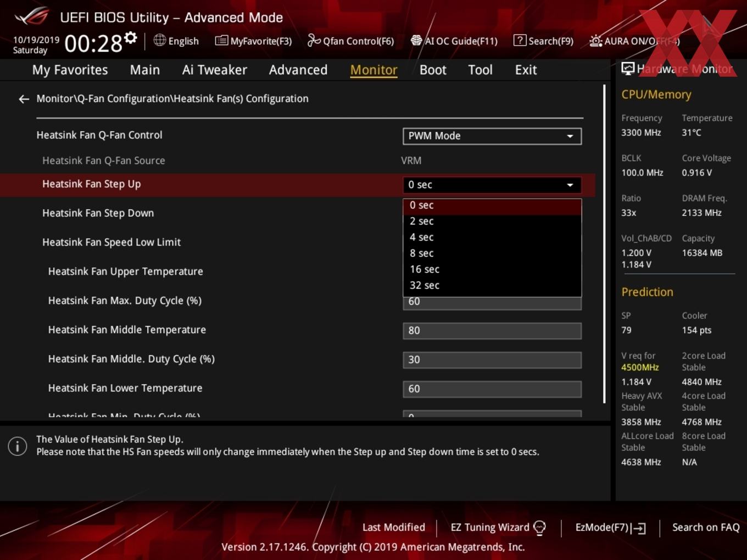The height and width of the screenshot is (560, 747).
Task: Click the settings list vertical scrollbar
Action: [604, 244]
